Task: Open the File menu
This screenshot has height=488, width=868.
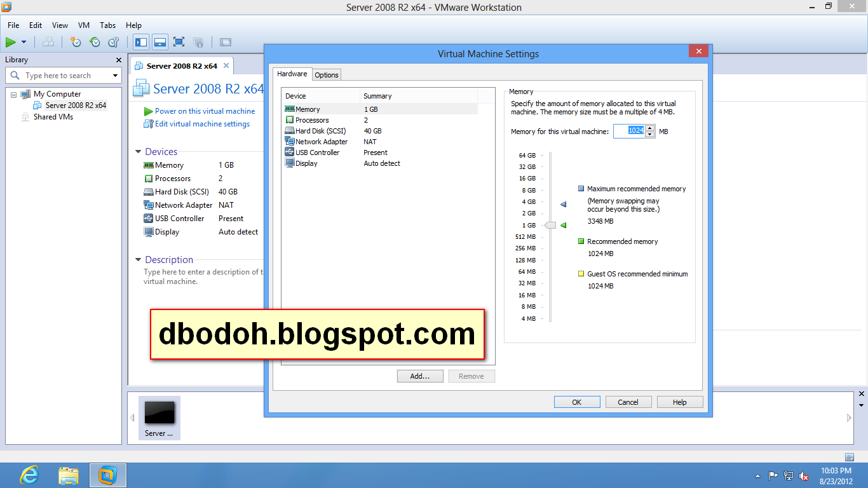Action: tap(13, 25)
